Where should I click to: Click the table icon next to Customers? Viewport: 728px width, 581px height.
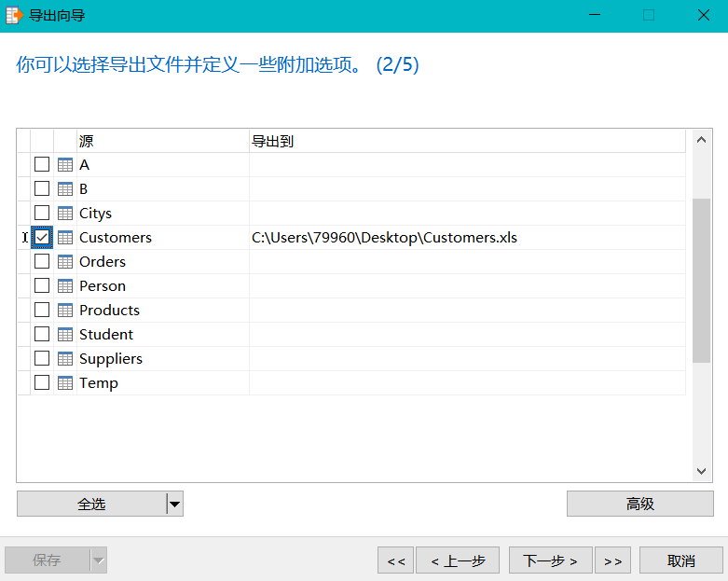coord(65,238)
